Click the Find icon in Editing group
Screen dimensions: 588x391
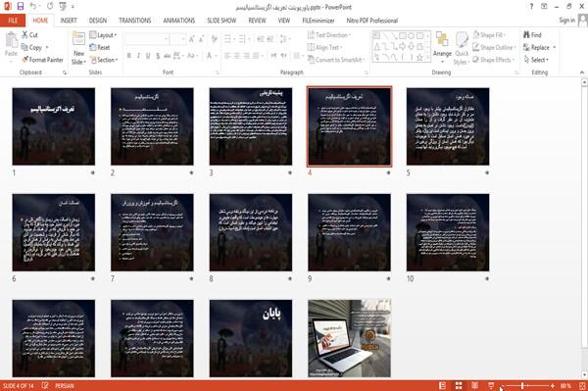532,35
